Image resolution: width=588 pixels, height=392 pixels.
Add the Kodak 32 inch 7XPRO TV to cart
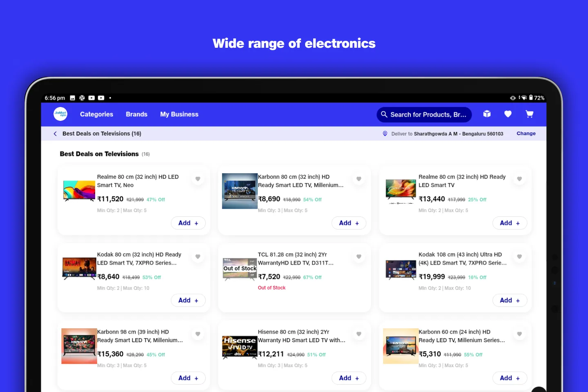click(188, 300)
